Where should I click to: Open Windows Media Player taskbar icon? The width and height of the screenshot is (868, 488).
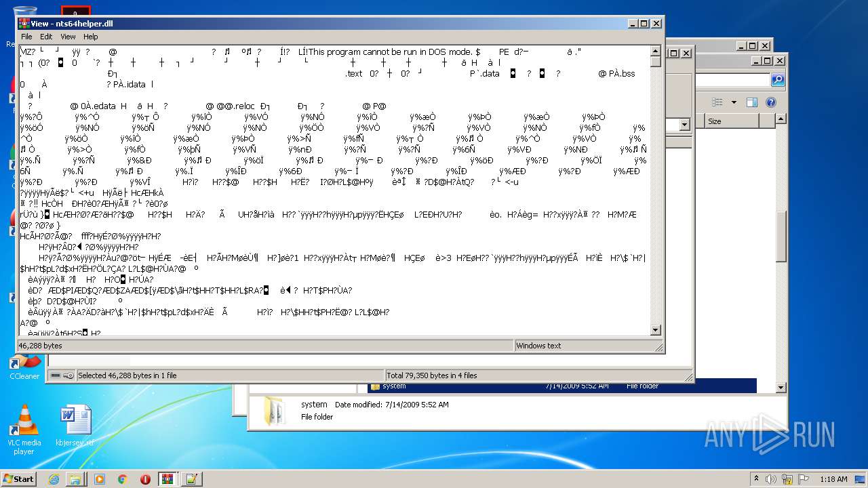pyautogui.click(x=100, y=479)
